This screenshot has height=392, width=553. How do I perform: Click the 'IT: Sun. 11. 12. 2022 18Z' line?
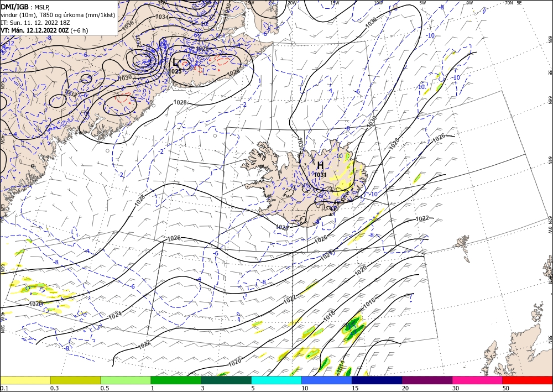(x=35, y=22)
